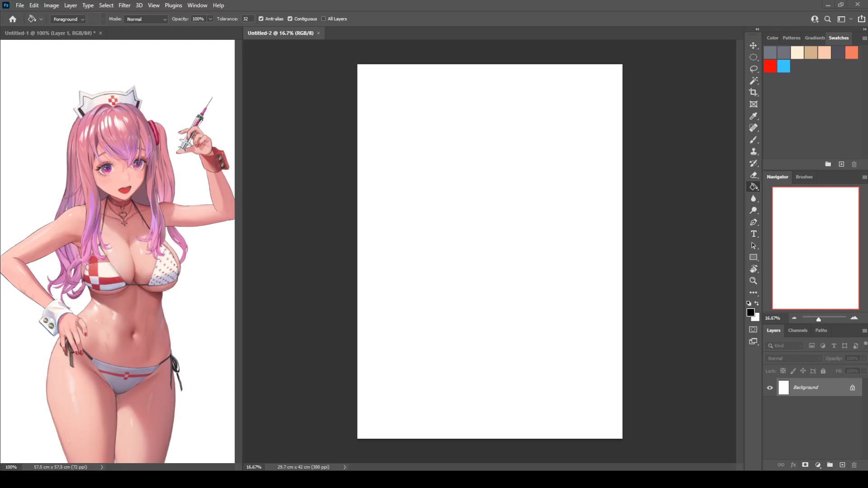Pick the red color swatch
868x488 pixels.
770,66
